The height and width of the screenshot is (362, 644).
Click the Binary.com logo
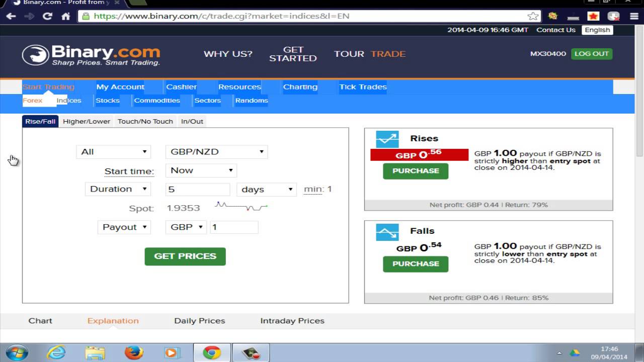point(91,55)
